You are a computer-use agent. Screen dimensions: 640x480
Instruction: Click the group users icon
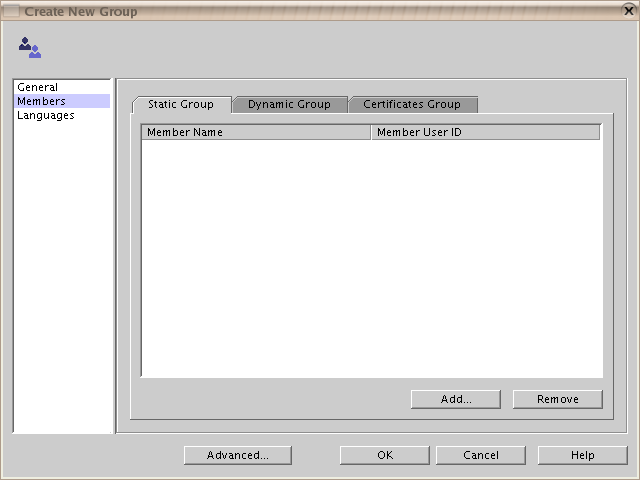click(x=30, y=47)
